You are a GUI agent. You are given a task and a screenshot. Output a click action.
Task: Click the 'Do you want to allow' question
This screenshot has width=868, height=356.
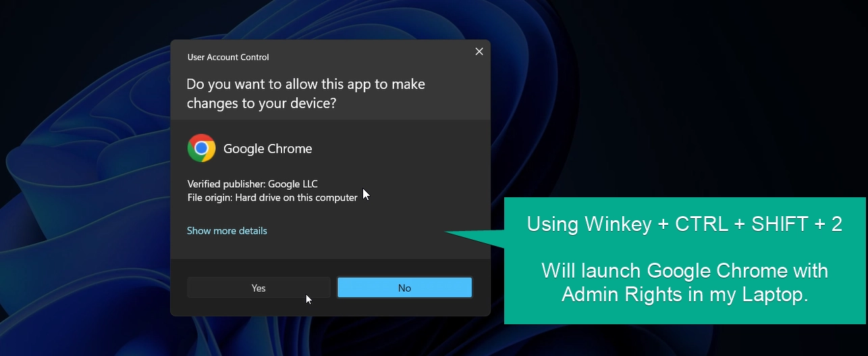[306, 94]
